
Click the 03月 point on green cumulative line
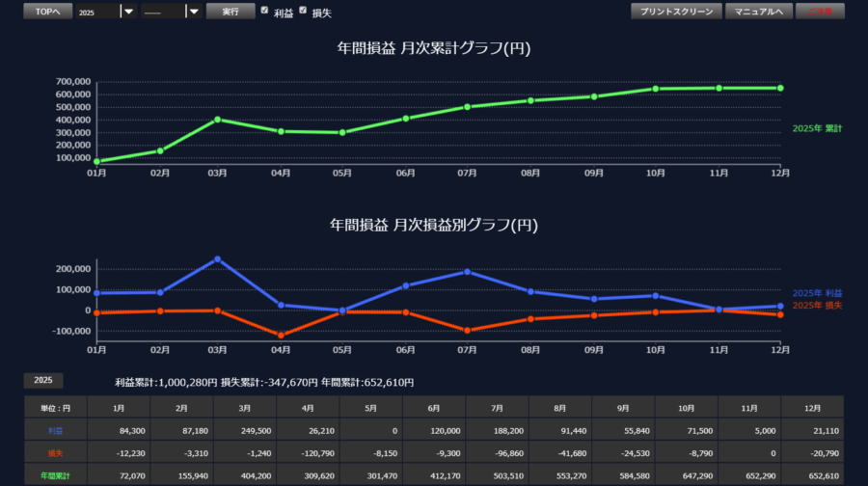coord(218,120)
